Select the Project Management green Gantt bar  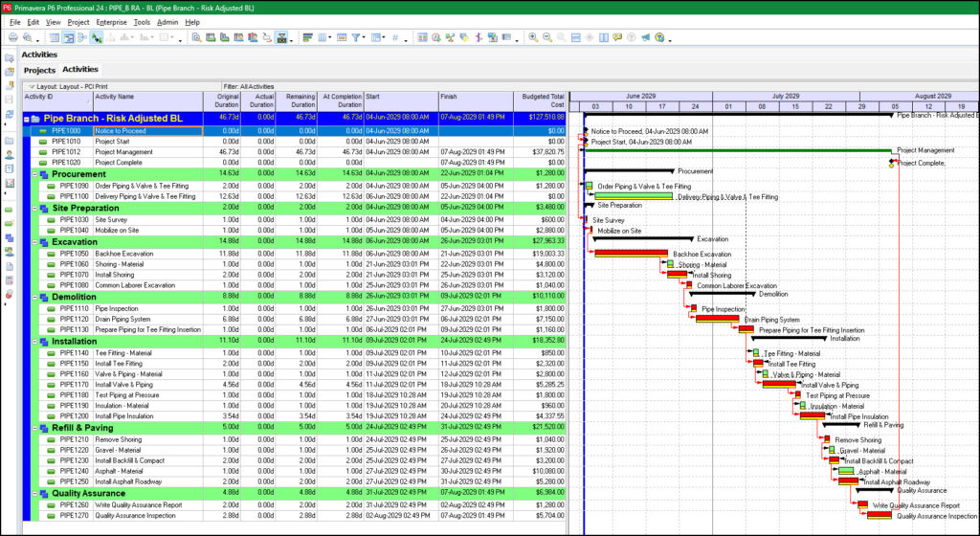[x=738, y=150]
